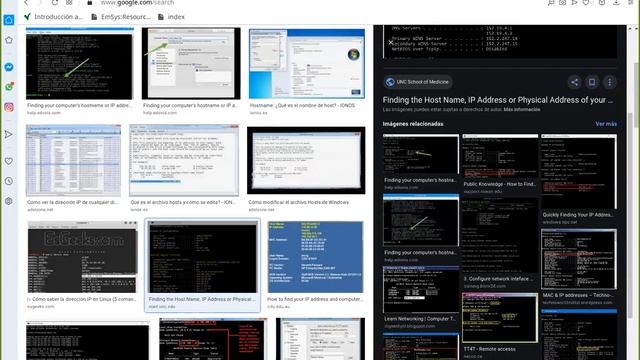The width and height of the screenshot is (640, 360).
Task: Open the 'Introducción a...' bookmark
Action: tap(53, 17)
